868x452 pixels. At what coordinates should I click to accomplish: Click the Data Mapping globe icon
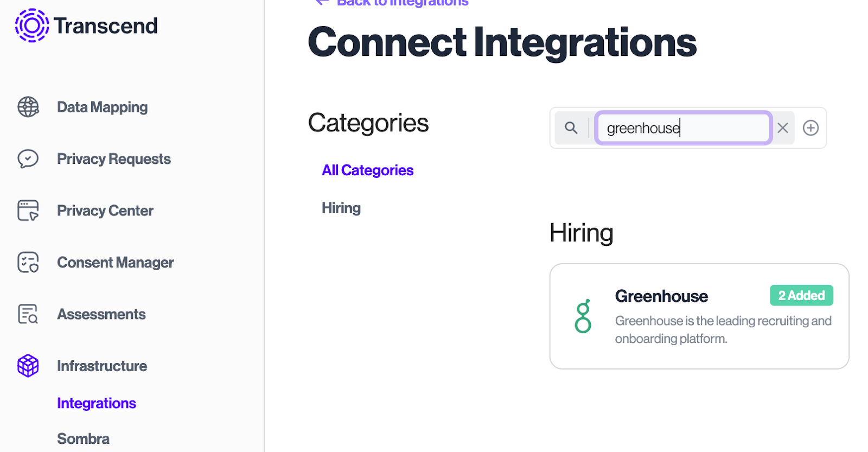click(x=28, y=107)
